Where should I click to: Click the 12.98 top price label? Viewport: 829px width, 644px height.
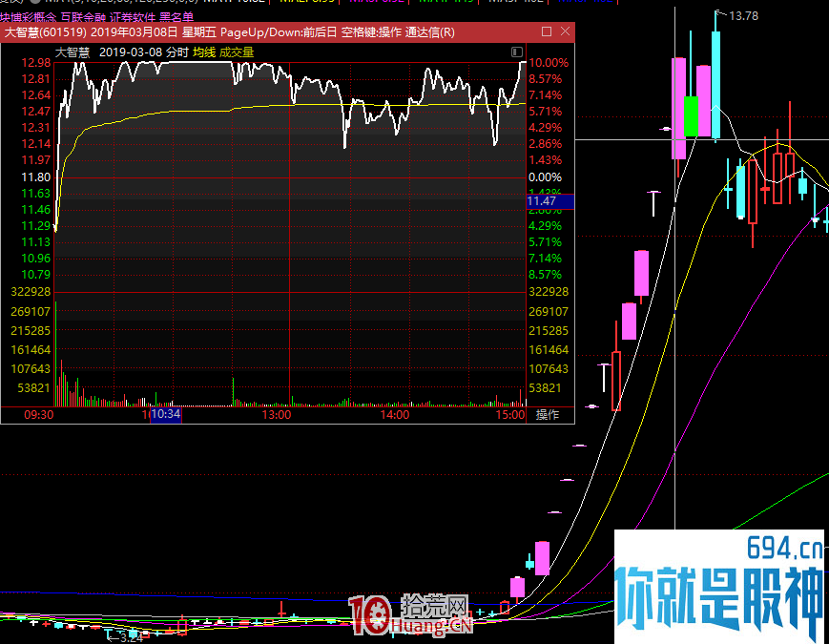36,63
